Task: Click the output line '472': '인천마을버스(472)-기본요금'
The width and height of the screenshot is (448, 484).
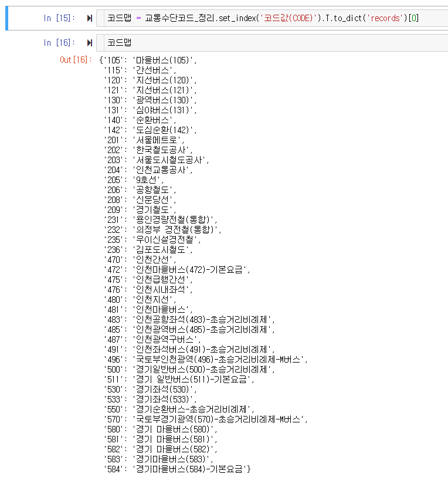Action: pyautogui.click(x=177, y=270)
